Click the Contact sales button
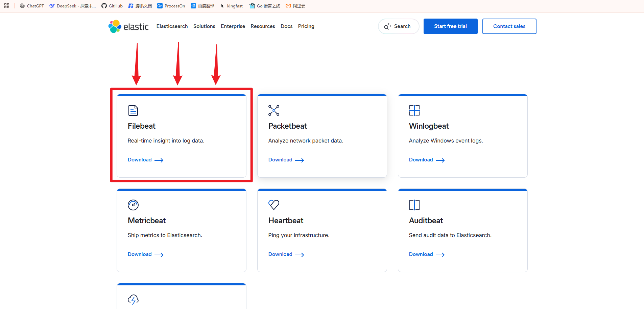644x309 pixels. tap(509, 26)
